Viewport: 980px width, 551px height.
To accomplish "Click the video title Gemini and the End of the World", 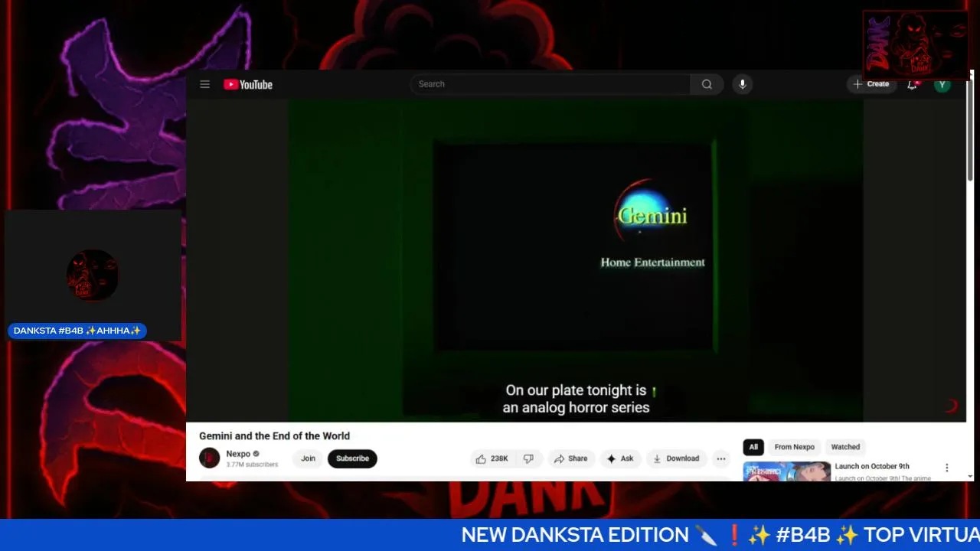I will point(274,436).
